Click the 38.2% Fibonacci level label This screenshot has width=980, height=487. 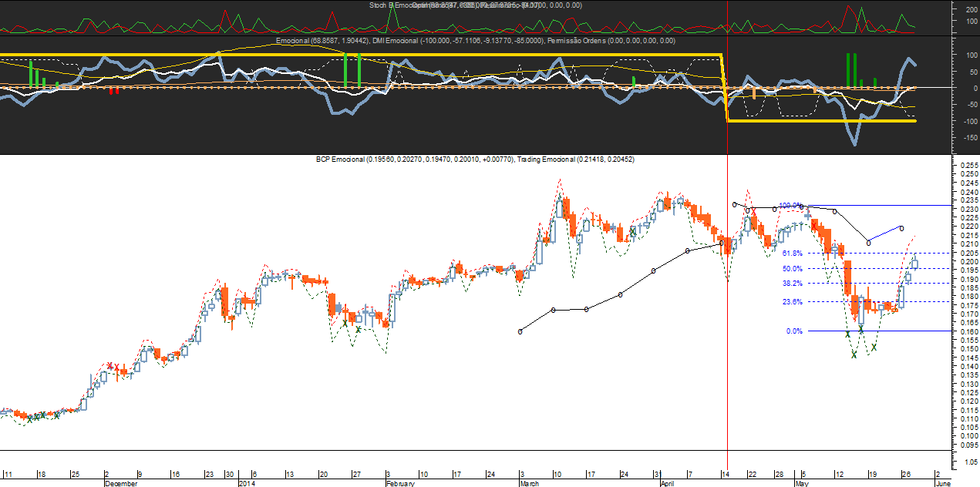[x=793, y=283]
